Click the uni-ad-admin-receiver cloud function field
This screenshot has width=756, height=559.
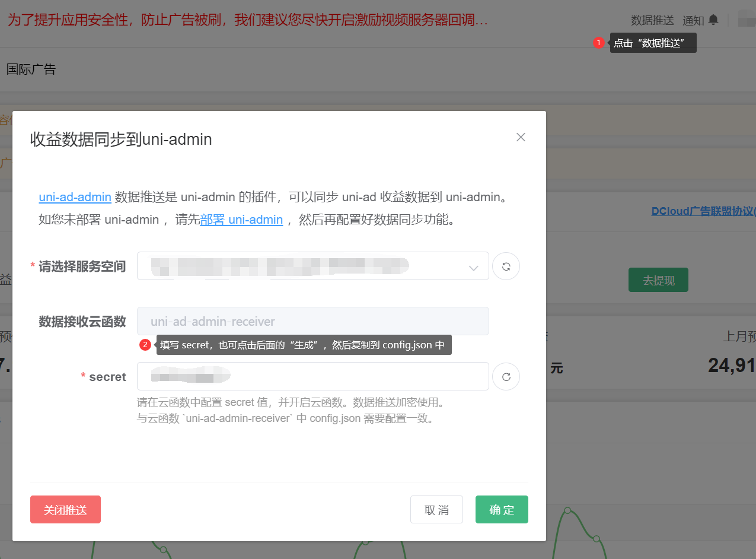pos(313,321)
